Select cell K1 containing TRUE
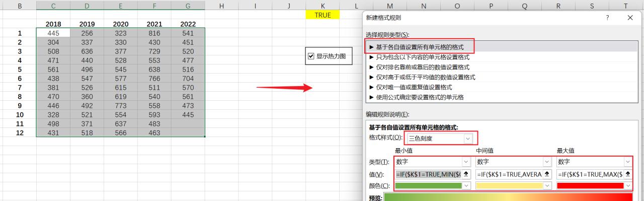Viewport: 644px width, 201px height. tap(323, 15)
